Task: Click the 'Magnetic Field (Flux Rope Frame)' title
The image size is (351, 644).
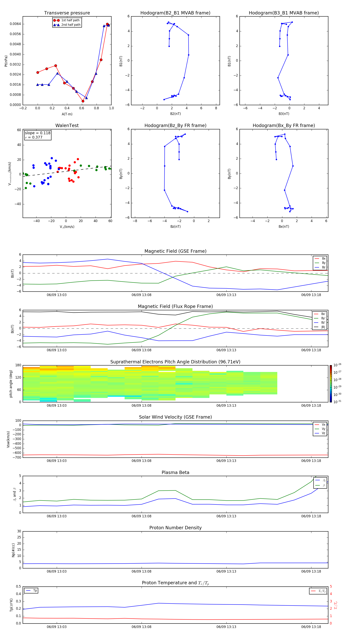Action: [175, 307]
